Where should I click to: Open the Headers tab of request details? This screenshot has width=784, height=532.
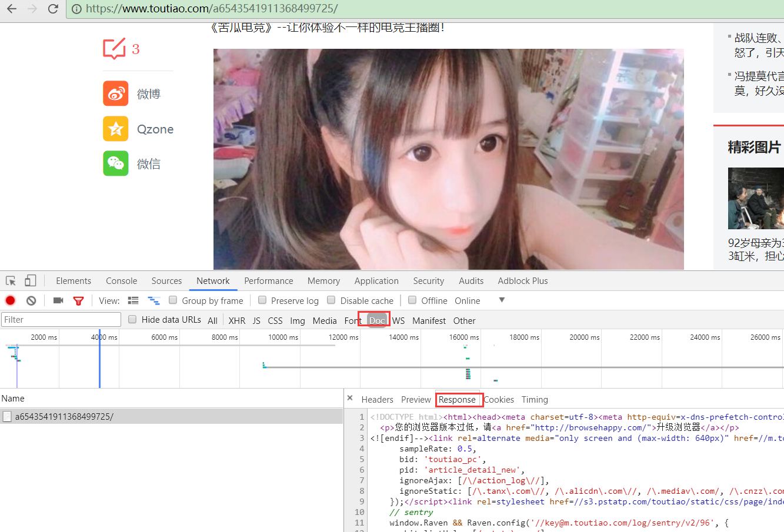pos(377,400)
